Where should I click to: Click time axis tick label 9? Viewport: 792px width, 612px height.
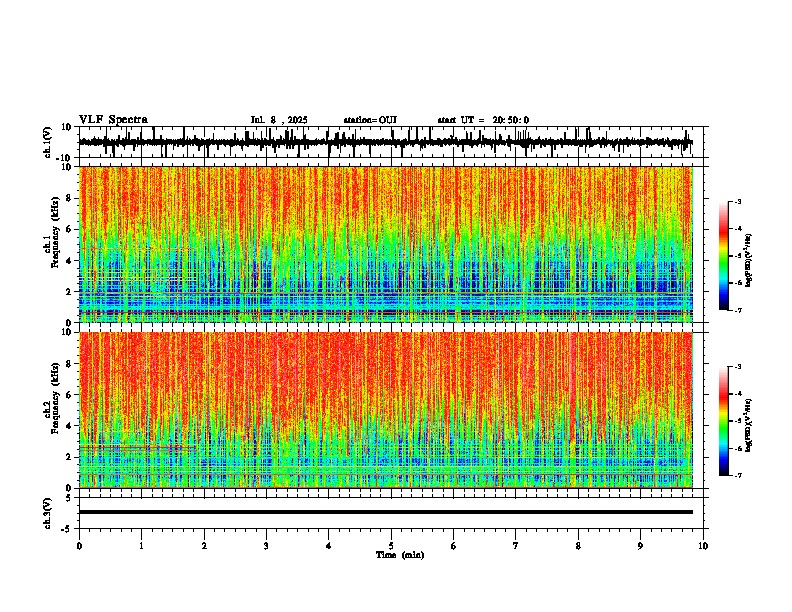click(640, 546)
